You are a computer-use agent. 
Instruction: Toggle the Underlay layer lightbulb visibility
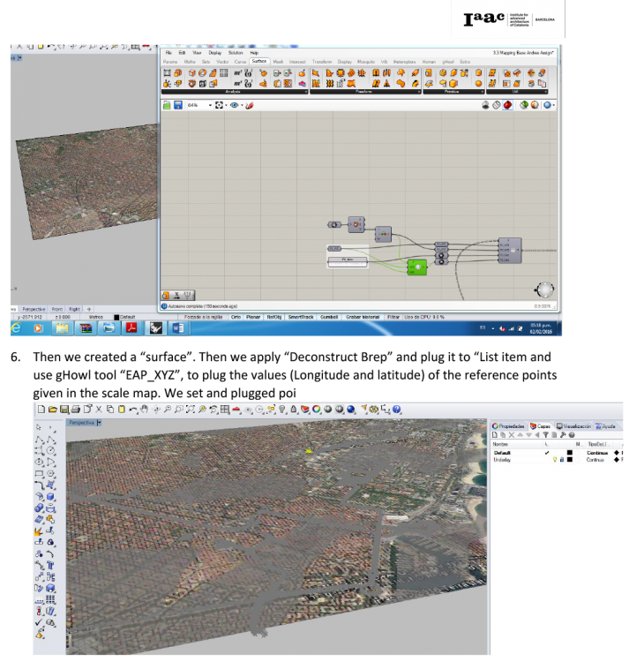pos(554,460)
